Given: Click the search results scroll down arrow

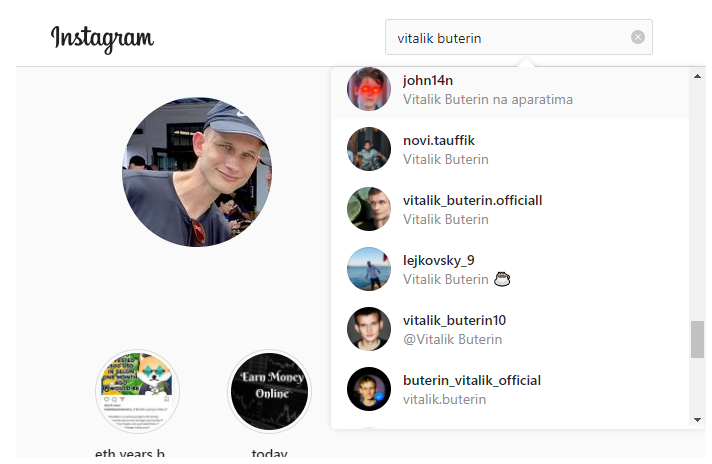Looking at the screenshot, I should coord(697,420).
